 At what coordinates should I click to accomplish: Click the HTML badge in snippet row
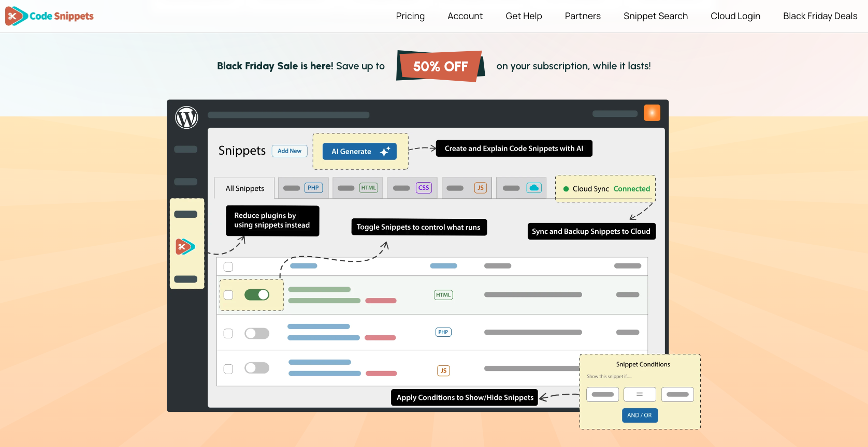click(x=443, y=295)
